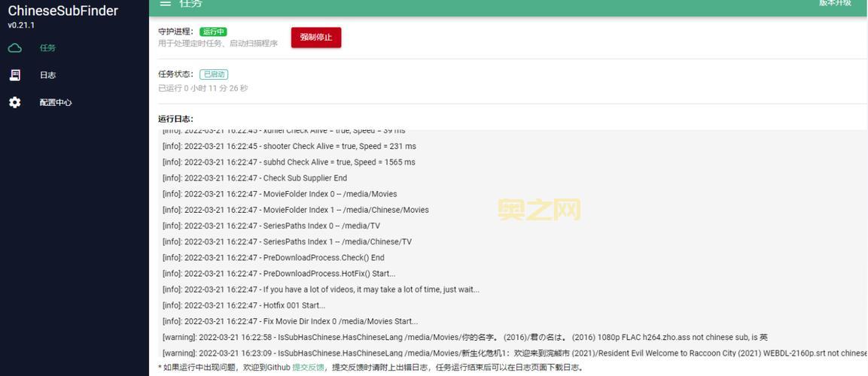Select the runtime text 已运行 0 小时 11 分 26 秒
Image resolution: width=868 pixels, height=376 pixels.
click(203, 88)
